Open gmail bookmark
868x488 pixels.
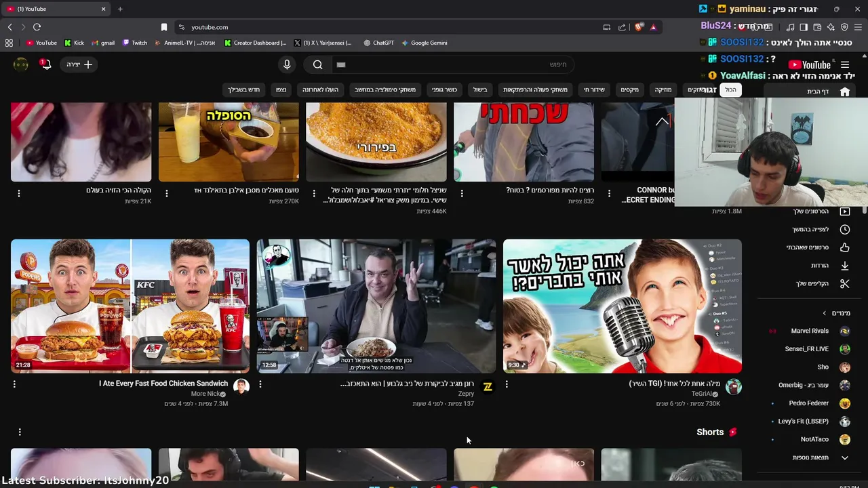tap(103, 43)
